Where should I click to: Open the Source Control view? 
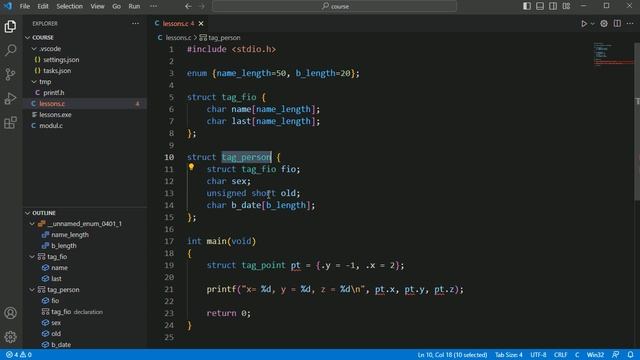click(10, 74)
